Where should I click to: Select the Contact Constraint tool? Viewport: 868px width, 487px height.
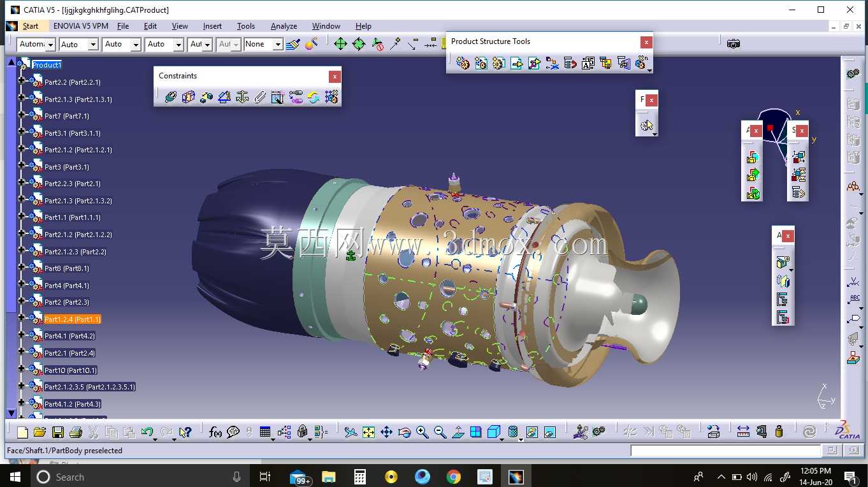click(188, 97)
